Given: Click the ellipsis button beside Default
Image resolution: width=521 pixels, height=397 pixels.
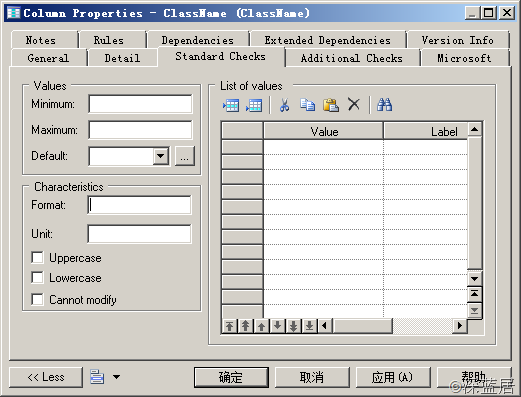Looking at the screenshot, I should point(185,156).
